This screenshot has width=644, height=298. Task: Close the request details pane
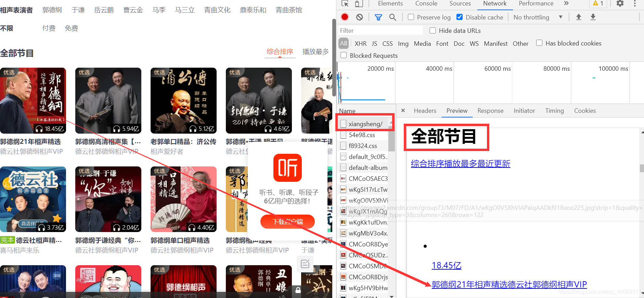(x=403, y=110)
